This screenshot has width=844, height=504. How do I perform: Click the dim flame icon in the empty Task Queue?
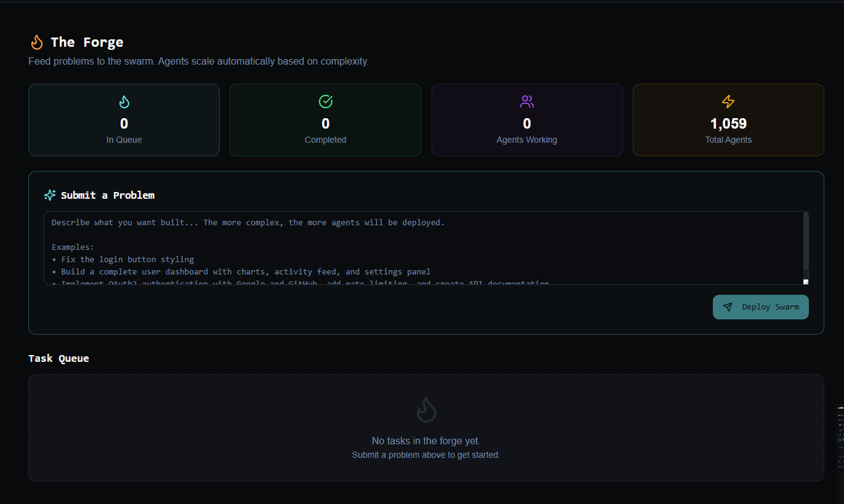tap(426, 410)
